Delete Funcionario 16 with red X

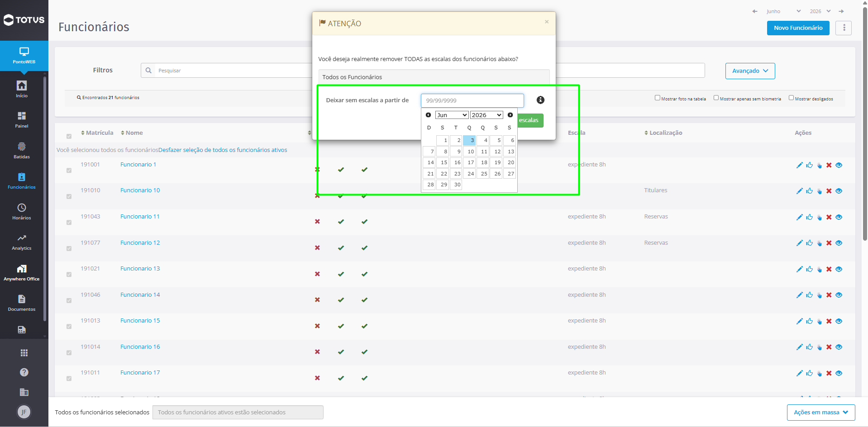pyautogui.click(x=829, y=347)
